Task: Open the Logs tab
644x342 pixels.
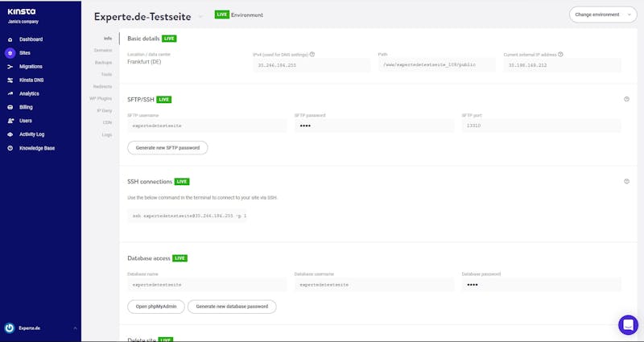Action: click(107, 134)
